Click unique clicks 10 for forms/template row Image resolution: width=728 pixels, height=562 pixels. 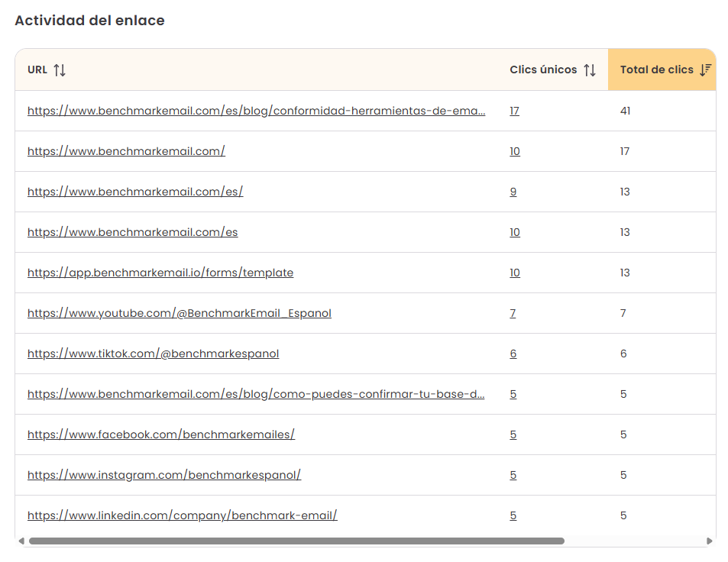515,273
